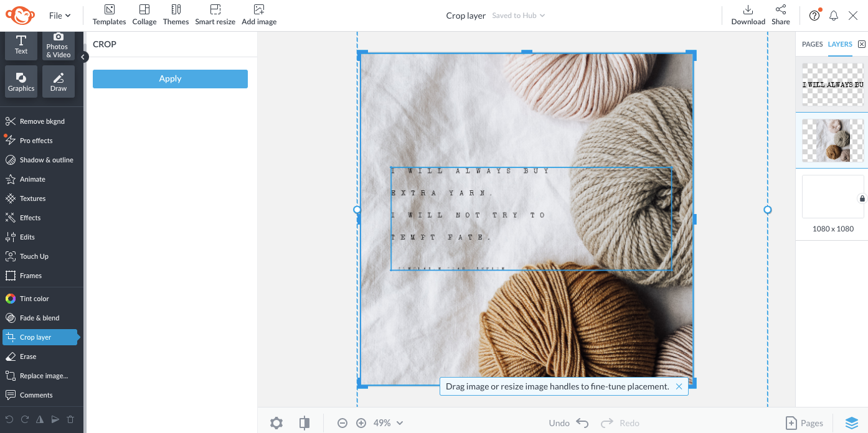Click the canvas right-side rotate handle
This screenshot has width=868, height=433.
(x=767, y=210)
